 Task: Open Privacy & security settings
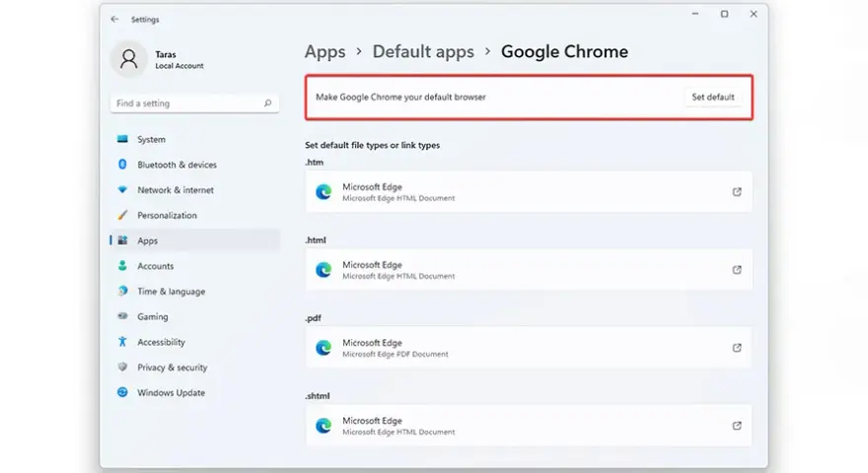(x=195, y=368)
